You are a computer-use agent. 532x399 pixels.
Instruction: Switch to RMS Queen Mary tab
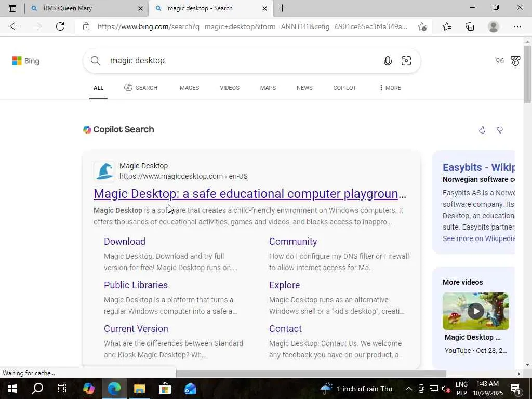[68, 8]
